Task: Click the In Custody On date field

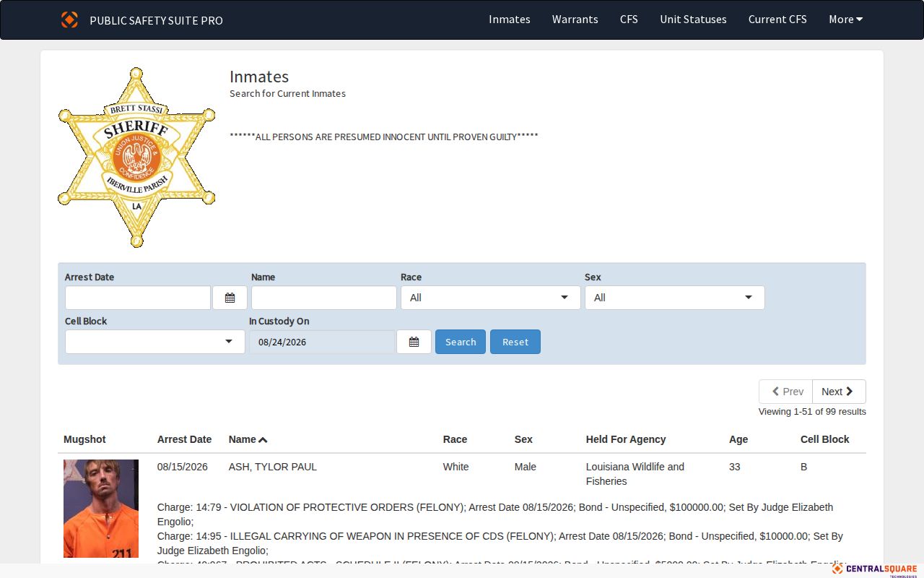Action: coord(323,342)
